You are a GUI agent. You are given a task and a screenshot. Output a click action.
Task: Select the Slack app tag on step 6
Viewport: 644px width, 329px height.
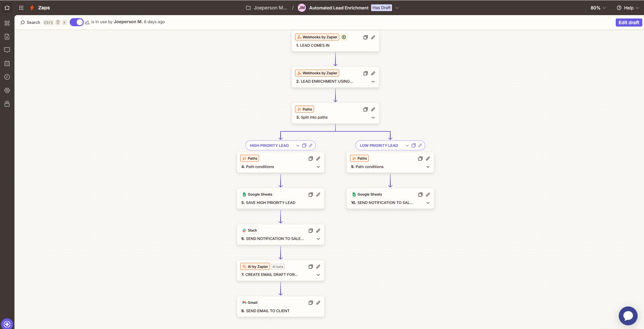tap(249, 231)
